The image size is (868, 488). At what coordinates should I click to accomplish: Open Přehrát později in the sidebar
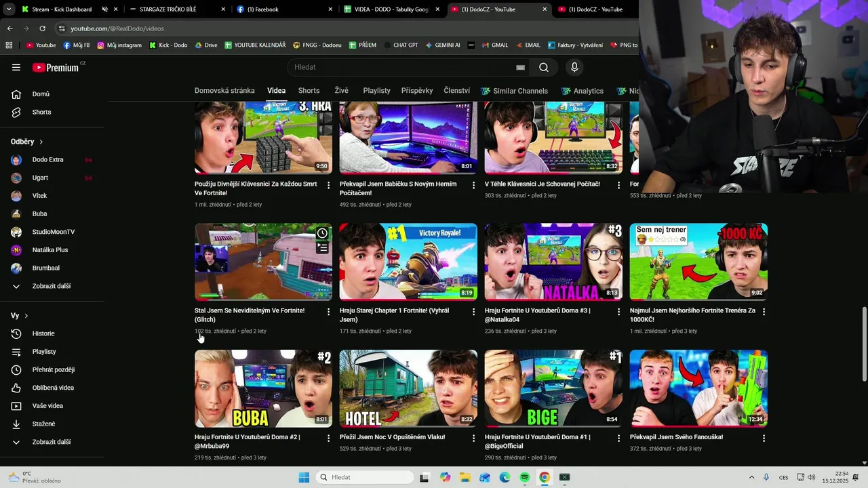pyautogui.click(x=53, y=369)
